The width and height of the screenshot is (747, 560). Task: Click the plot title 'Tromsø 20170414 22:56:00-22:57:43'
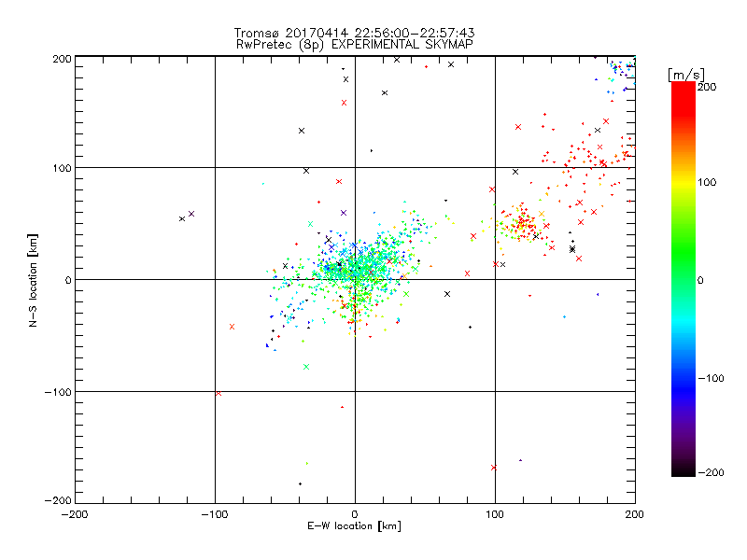[x=354, y=33]
